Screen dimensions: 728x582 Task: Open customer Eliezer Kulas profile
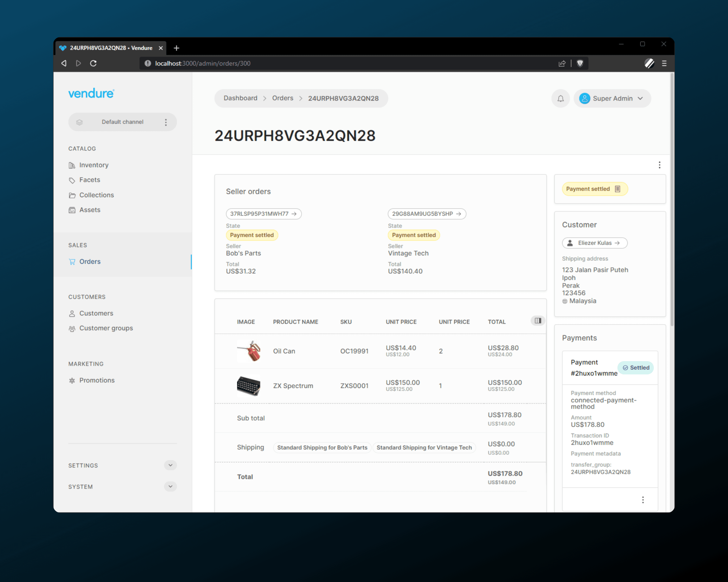point(594,243)
